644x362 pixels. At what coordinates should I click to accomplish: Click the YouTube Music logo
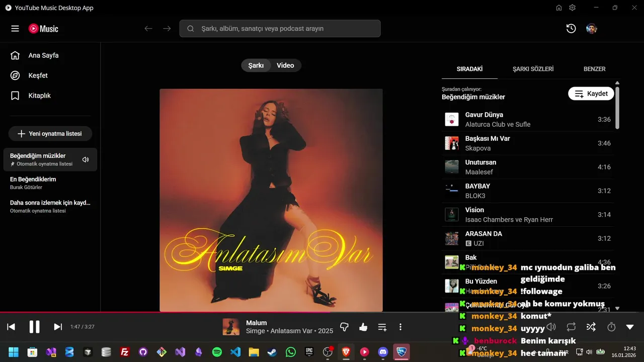43,29
